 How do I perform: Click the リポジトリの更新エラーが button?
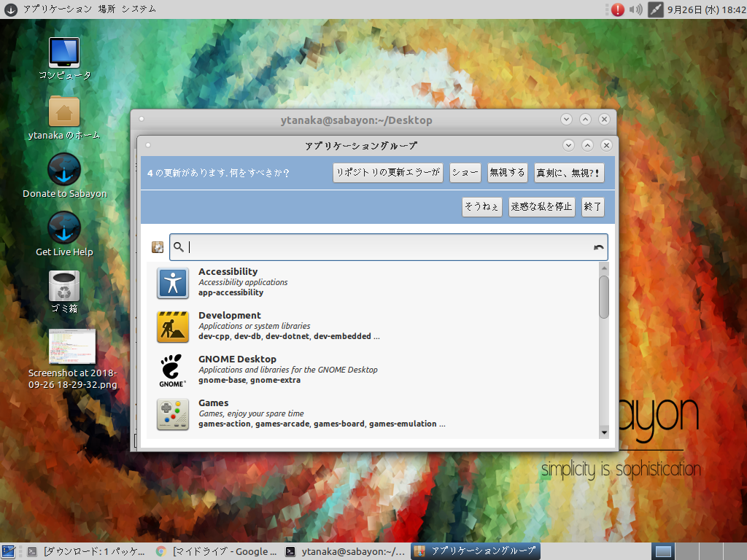[x=387, y=173]
